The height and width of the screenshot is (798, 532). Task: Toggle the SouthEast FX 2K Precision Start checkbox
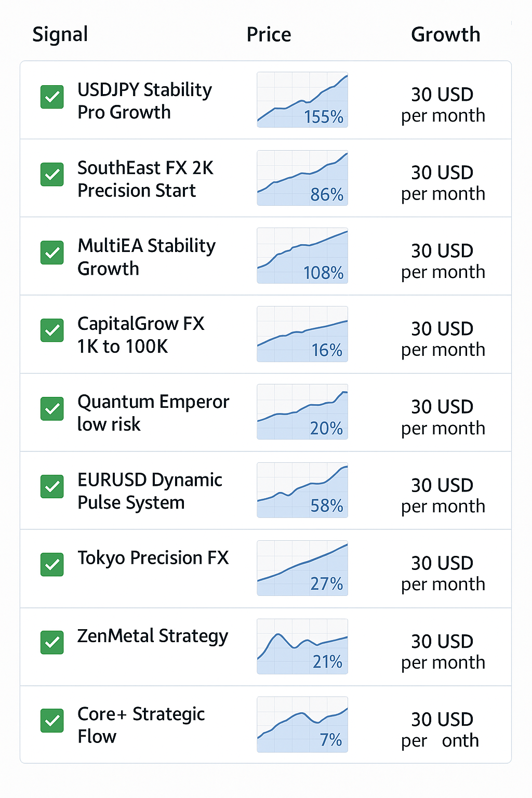[x=52, y=175]
